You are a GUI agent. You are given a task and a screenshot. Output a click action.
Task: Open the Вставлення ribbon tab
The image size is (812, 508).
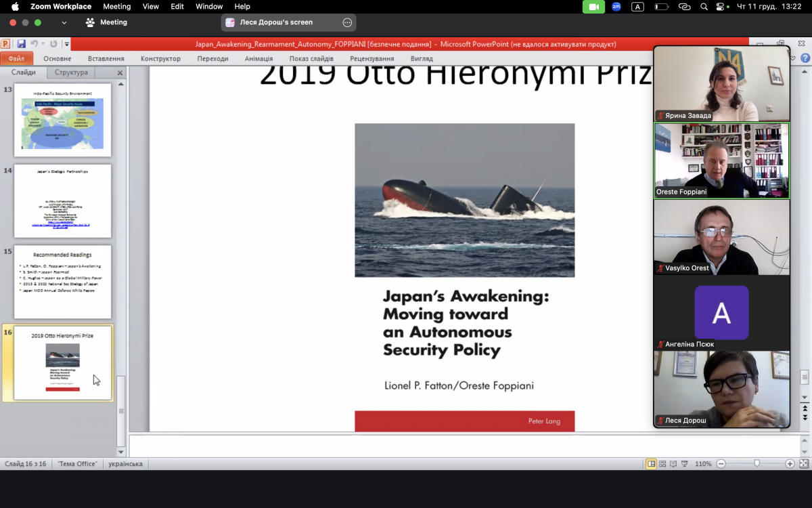(106, 59)
